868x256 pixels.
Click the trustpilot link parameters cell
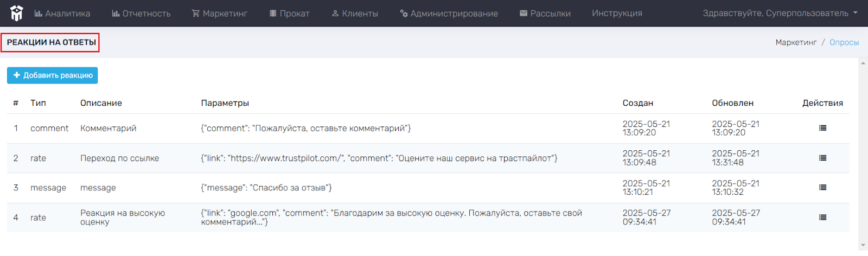379,158
